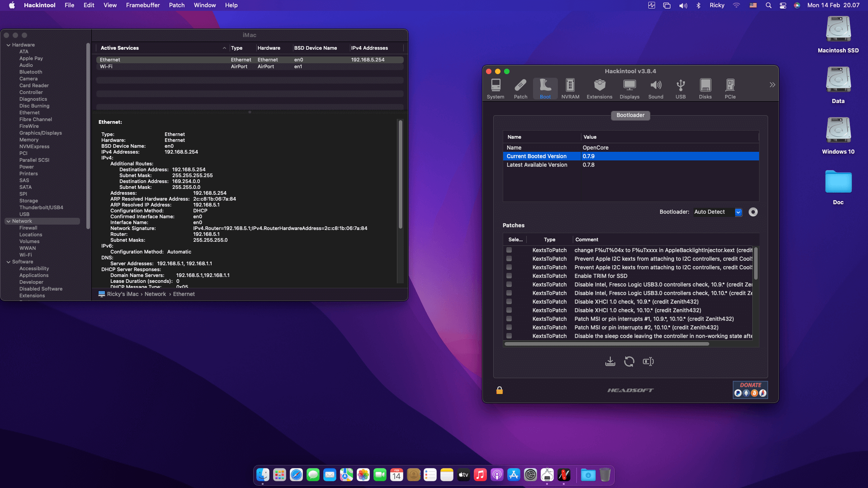Open the Help menu
This screenshot has height=488, width=868.
[231, 5]
